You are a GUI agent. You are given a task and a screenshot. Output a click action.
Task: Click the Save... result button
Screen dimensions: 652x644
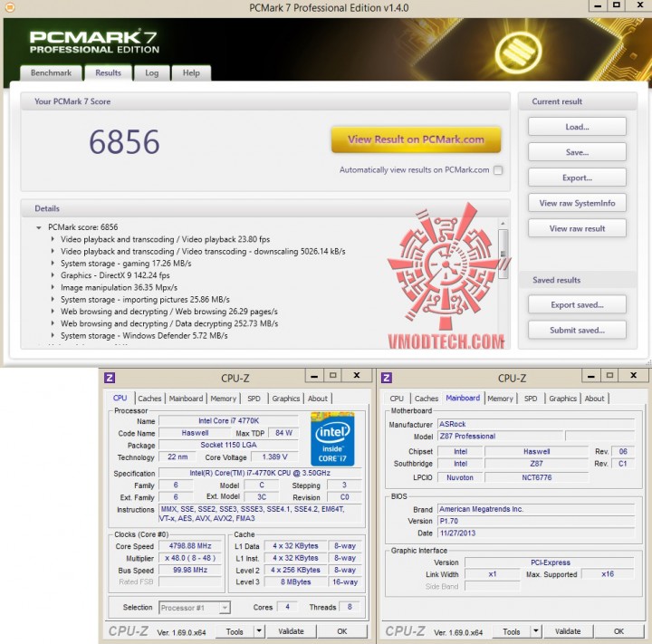coord(577,152)
